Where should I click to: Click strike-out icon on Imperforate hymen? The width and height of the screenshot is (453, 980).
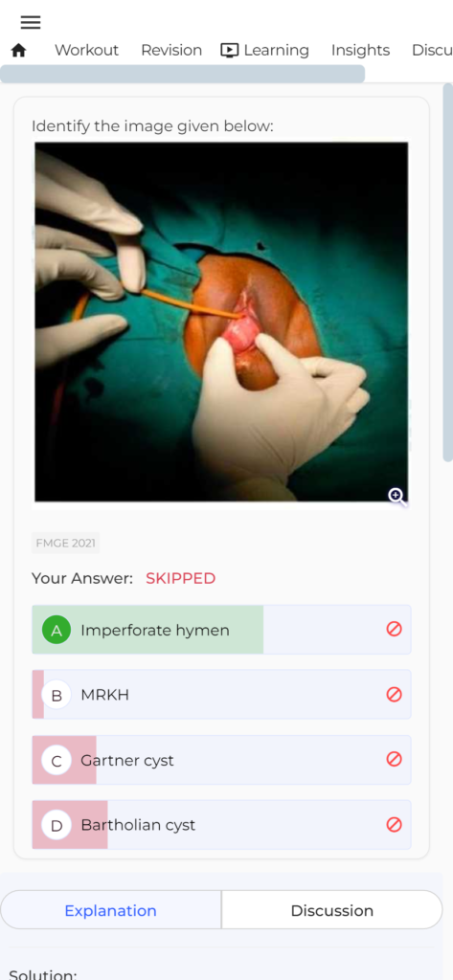395,629
